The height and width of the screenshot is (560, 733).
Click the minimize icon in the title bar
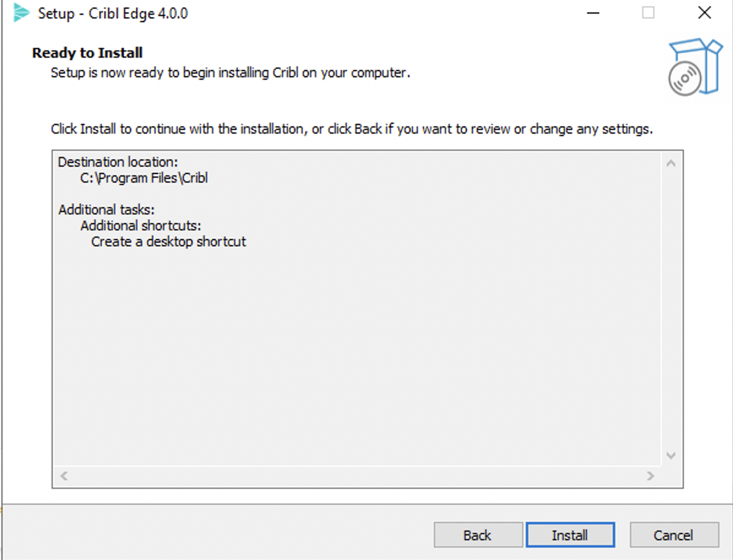click(592, 12)
